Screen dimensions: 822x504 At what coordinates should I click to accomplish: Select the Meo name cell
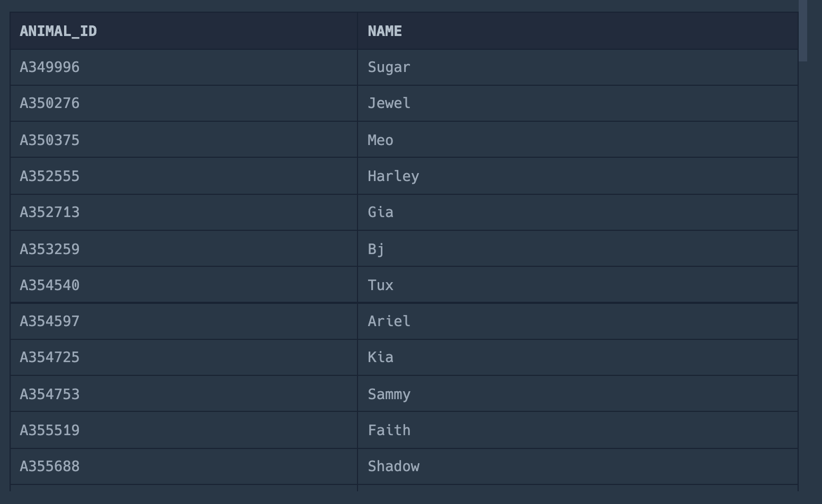(x=380, y=140)
